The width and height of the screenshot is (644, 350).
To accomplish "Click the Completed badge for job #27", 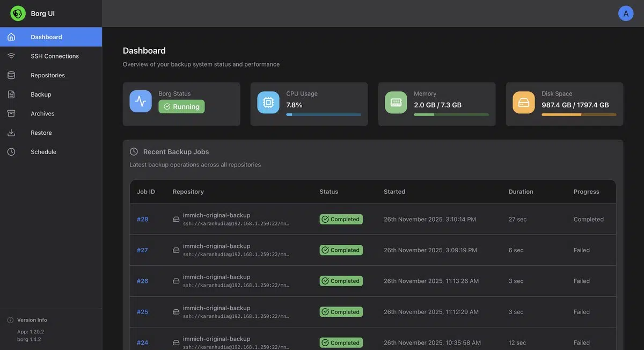I will point(341,250).
